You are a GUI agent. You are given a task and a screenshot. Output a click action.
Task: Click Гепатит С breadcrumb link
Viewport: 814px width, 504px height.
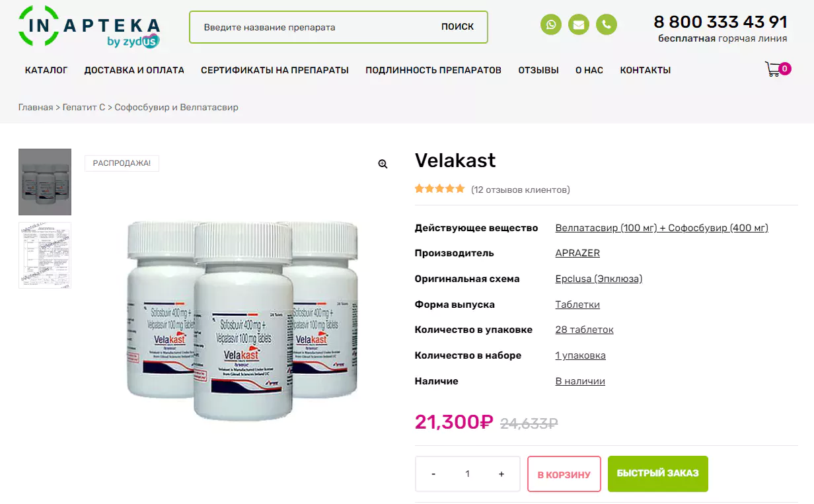click(x=84, y=107)
